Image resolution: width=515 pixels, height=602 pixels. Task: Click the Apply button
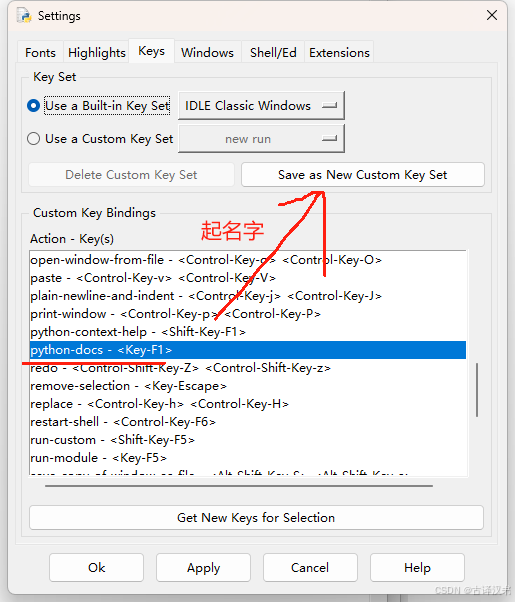[x=204, y=567]
